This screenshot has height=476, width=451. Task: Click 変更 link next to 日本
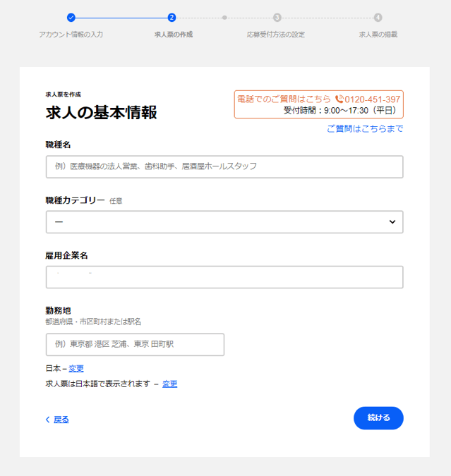pyautogui.click(x=76, y=368)
